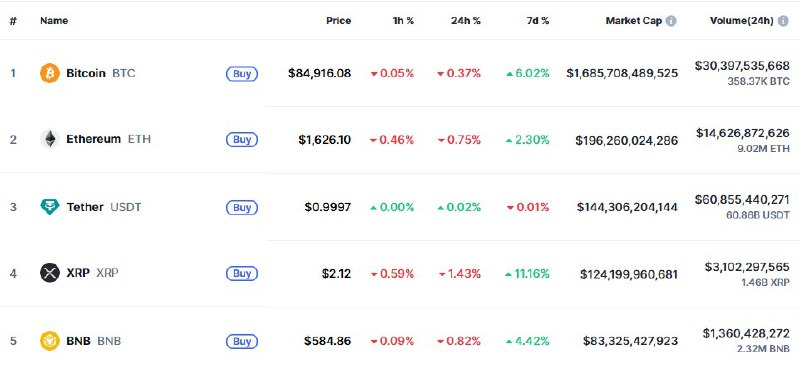Buy Bitcoin using its Buy button
The image size is (800, 374).
click(242, 73)
